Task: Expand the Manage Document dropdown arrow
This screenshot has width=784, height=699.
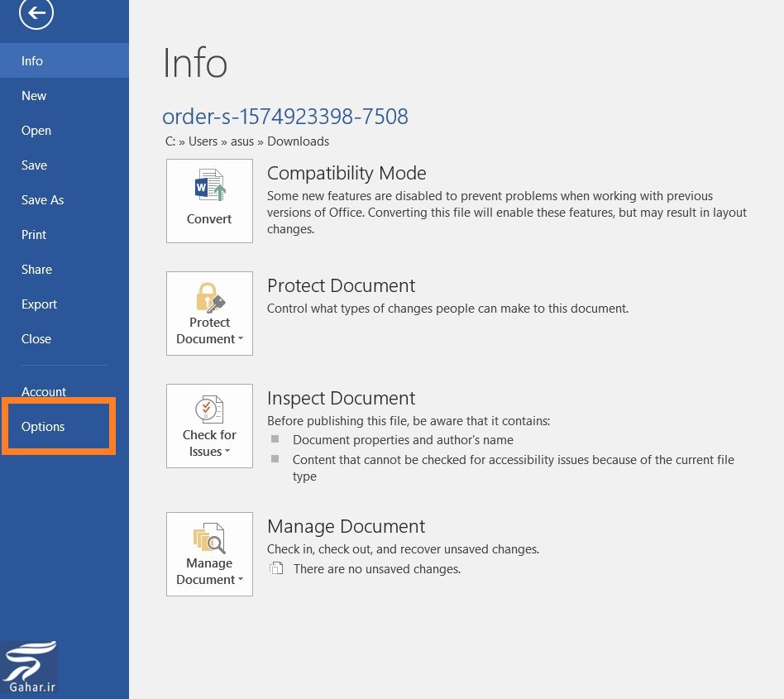Action: pyautogui.click(x=241, y=580)
